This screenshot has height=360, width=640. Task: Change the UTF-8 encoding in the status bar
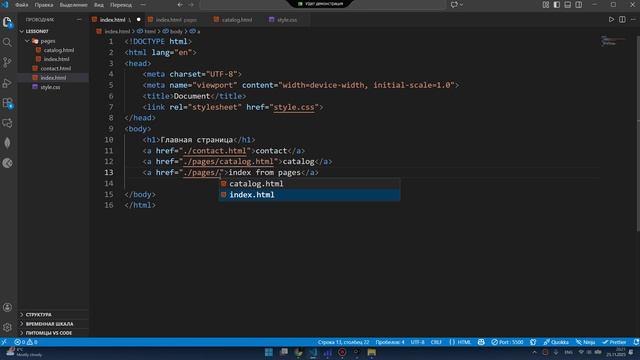pos(417,342)
